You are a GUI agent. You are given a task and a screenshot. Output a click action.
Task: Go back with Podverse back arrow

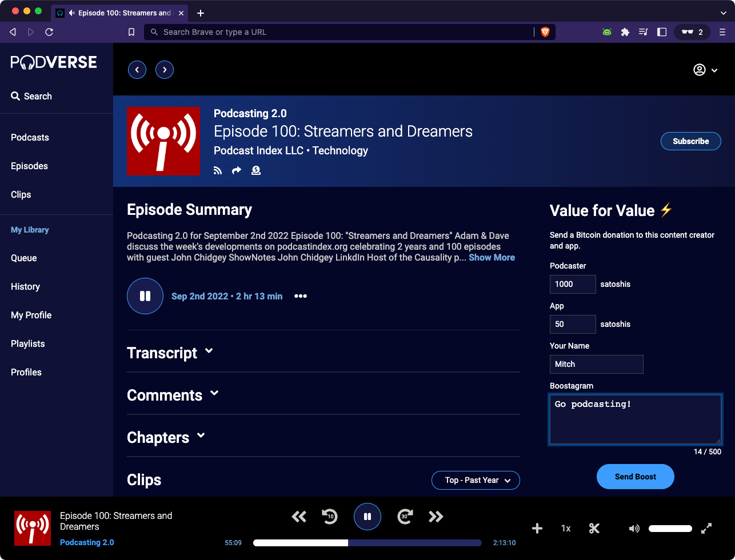[137, 70]
